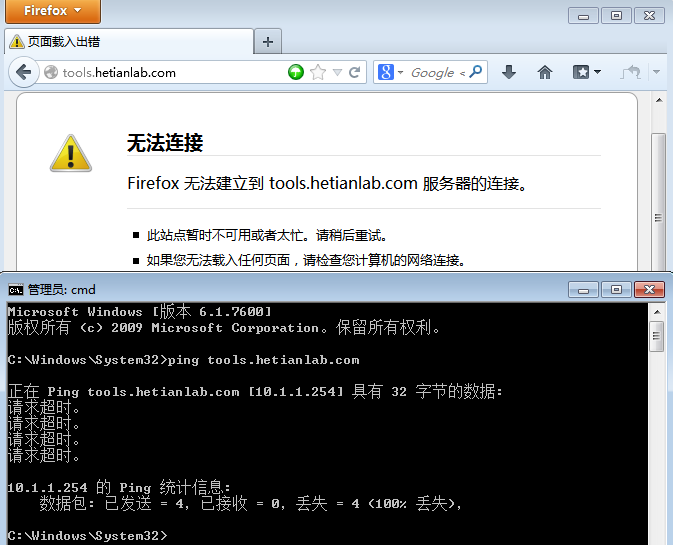Click the cmd window icon in title bar
673x545 pixels.
(x=15, y=290)
